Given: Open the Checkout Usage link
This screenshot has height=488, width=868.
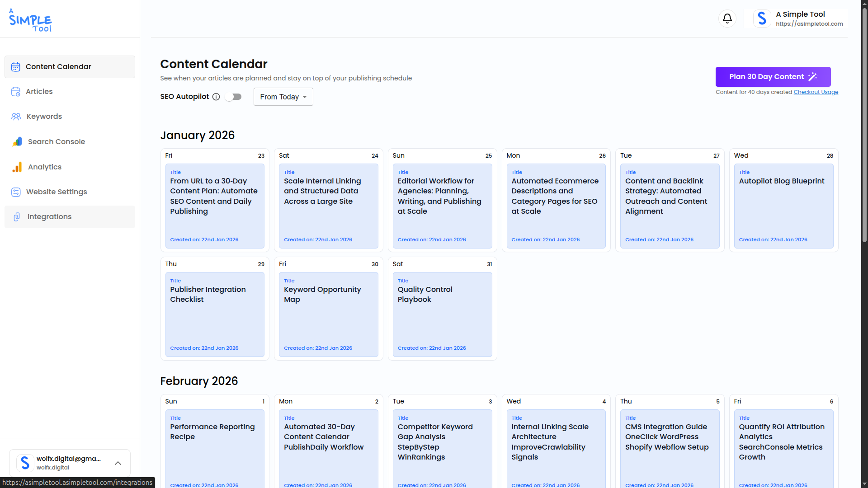Looking at the screenshot, I should (x=816, y=92).
